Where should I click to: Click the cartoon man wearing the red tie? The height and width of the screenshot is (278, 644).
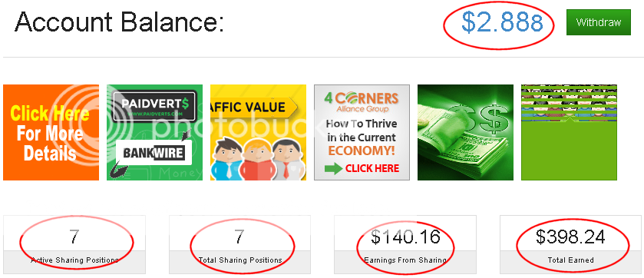point(289,161)
